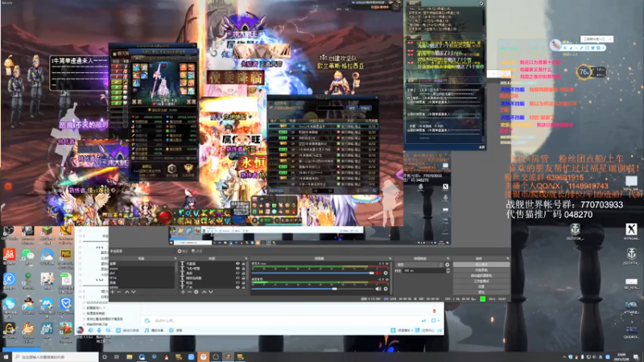Open App Center in chat app bottom bar
The width and height of the screenshot is (644, 362).
pyautogui.click(x=425, y=330)
